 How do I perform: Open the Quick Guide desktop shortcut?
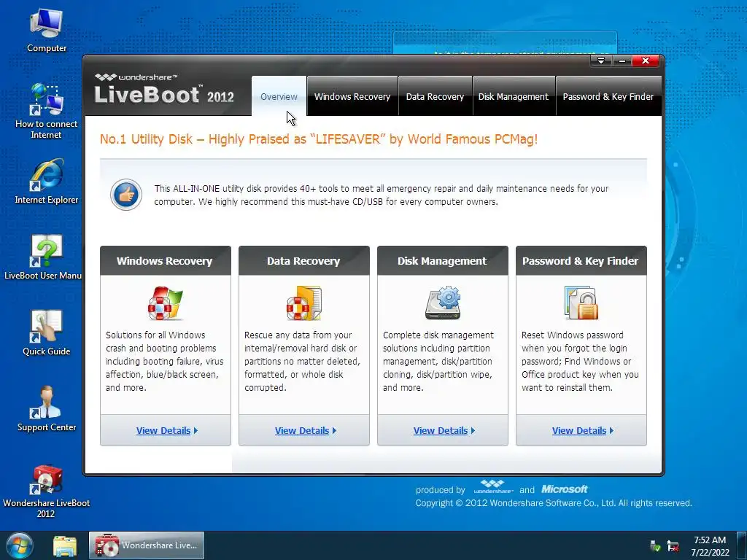click(x=46, y=332)
